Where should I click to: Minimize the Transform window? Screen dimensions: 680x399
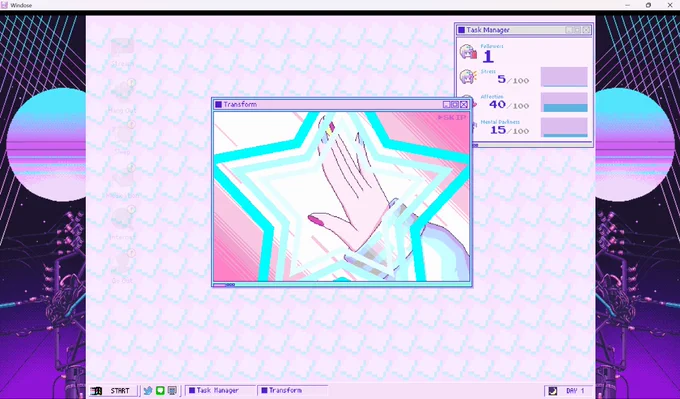446,105
